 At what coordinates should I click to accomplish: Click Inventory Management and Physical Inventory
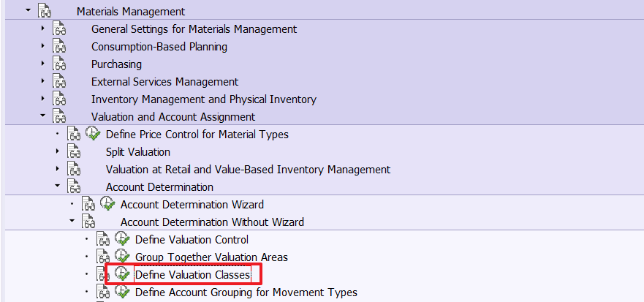coord(203,99)
